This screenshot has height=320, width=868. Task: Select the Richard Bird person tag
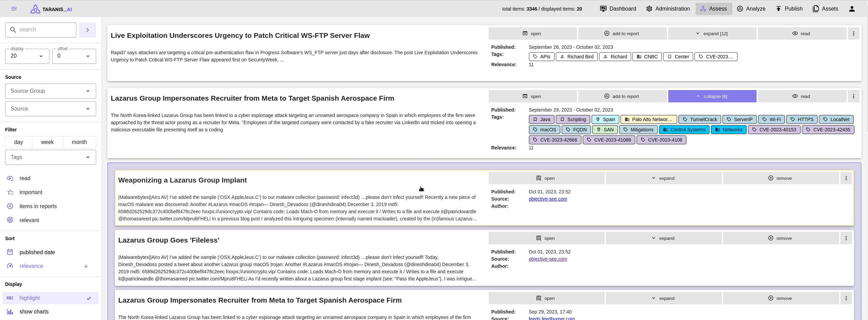point(577,57)
